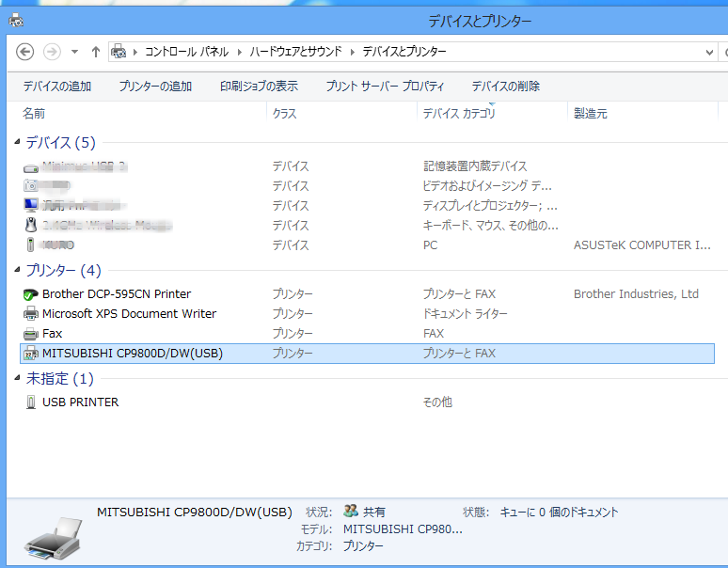Image resolution: width=728 pixels, height=568 pixels.
Task: Click デバイスの削除 toolbar command
Action: 506,86
